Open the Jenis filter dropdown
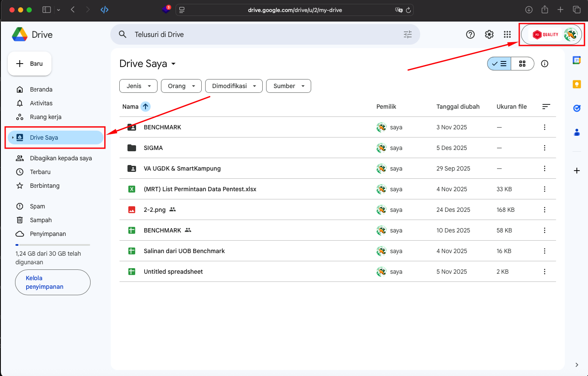This screenshot has width=588, height=376. pos(138,86)
